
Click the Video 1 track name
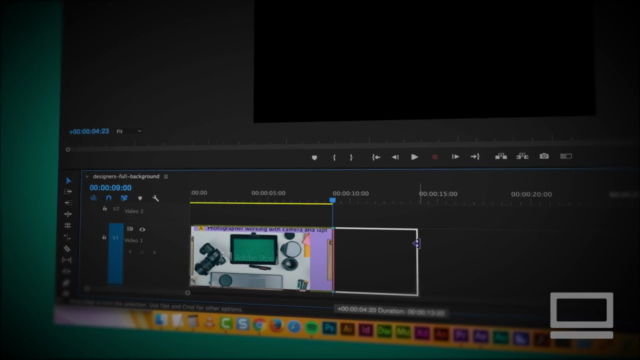[133, 240]
